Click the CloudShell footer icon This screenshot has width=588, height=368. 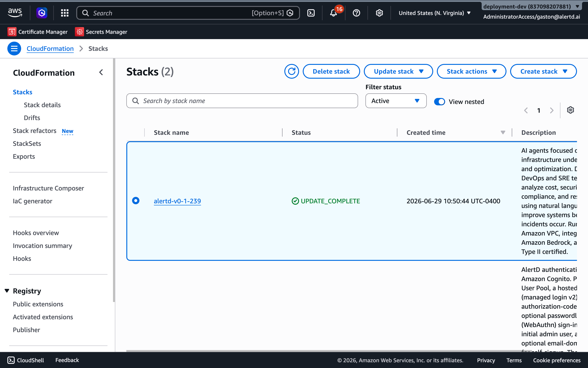coord(11,360)
